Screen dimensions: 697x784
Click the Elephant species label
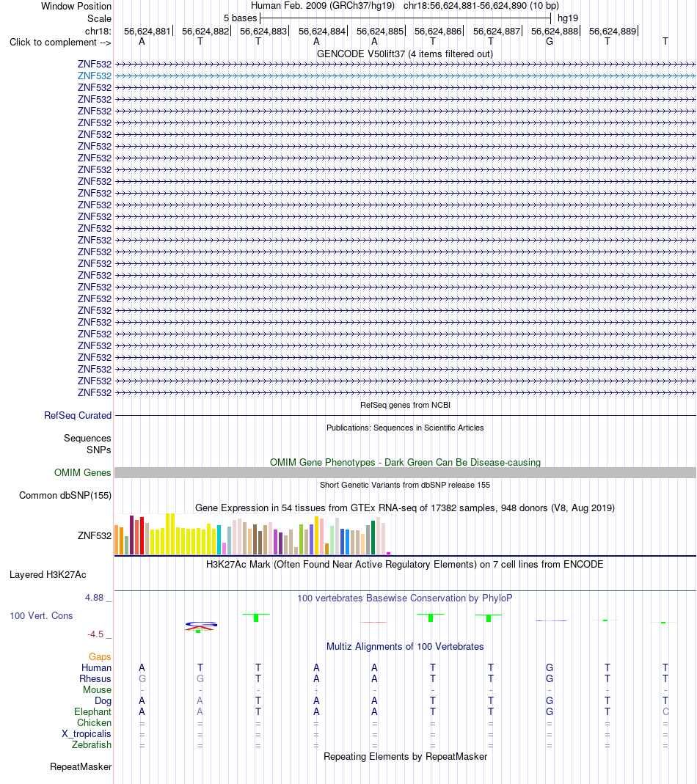[x=92, y=712]
